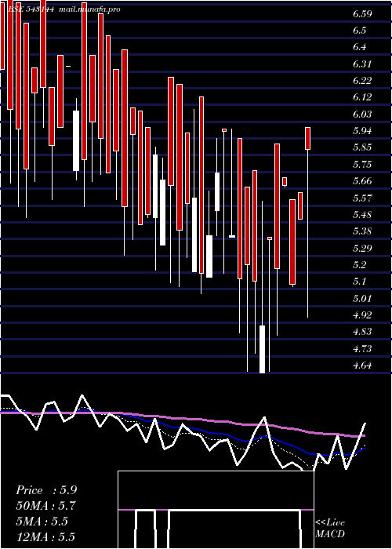
Task: Click the 5.2 price axis label
Action: tap(359, 265)
